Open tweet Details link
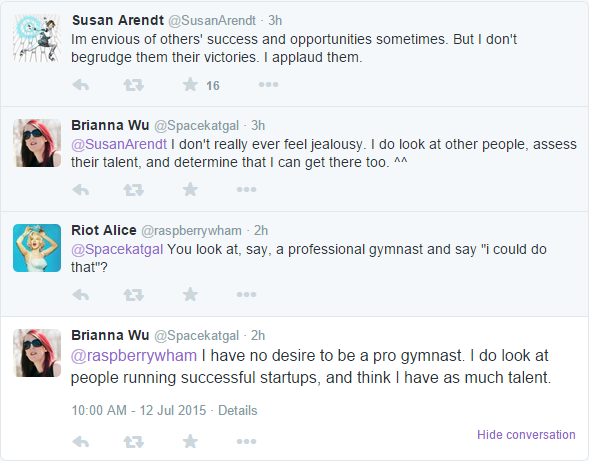This screenshot has height=461, width=589. [x=238, y=410]
